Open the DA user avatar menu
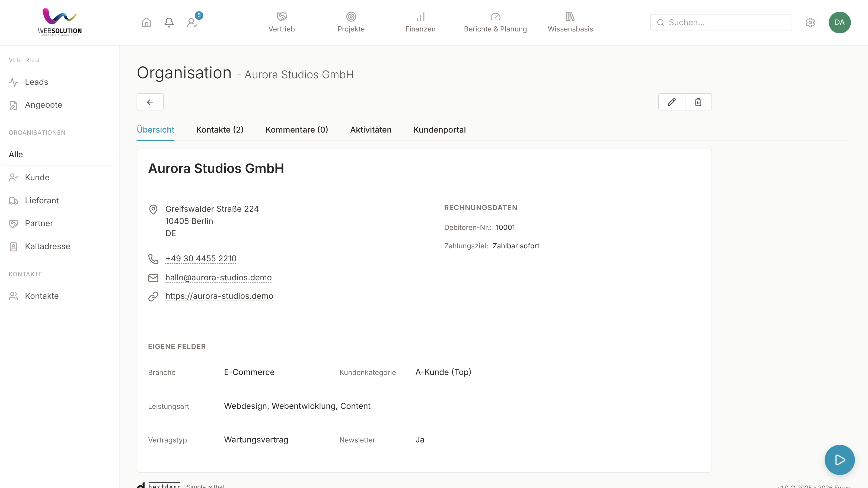 839,23
